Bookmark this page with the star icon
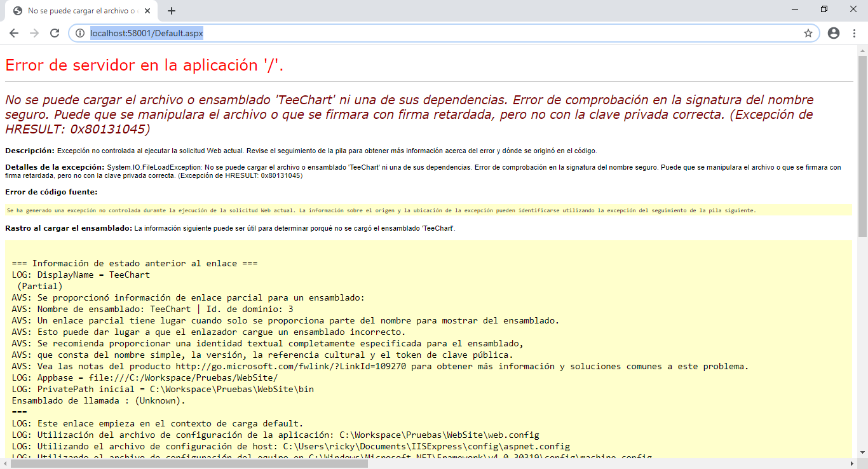Image resolution: width=868 pixels, height=469 pixels. (808, 33)
